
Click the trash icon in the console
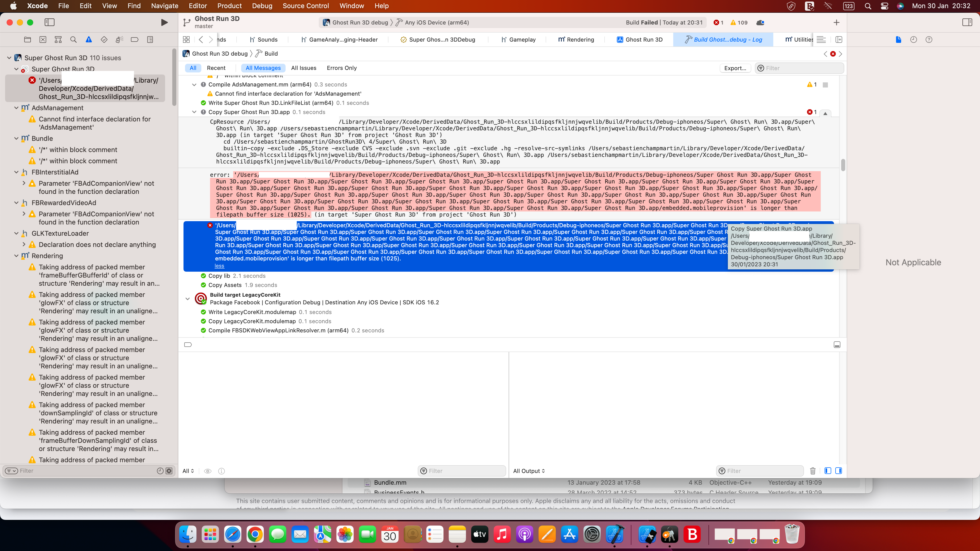[813, 471]
